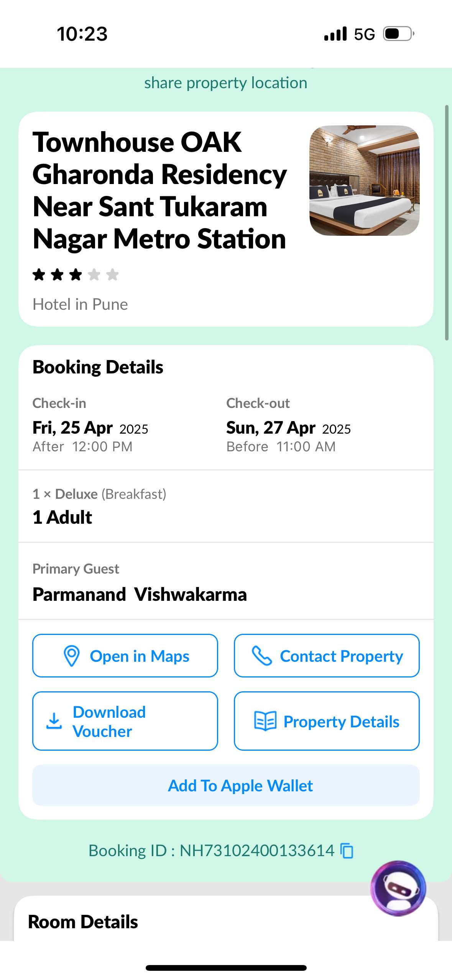
Task: Open the hotel room photo thumbnail
Action: [x=364, y=180]
